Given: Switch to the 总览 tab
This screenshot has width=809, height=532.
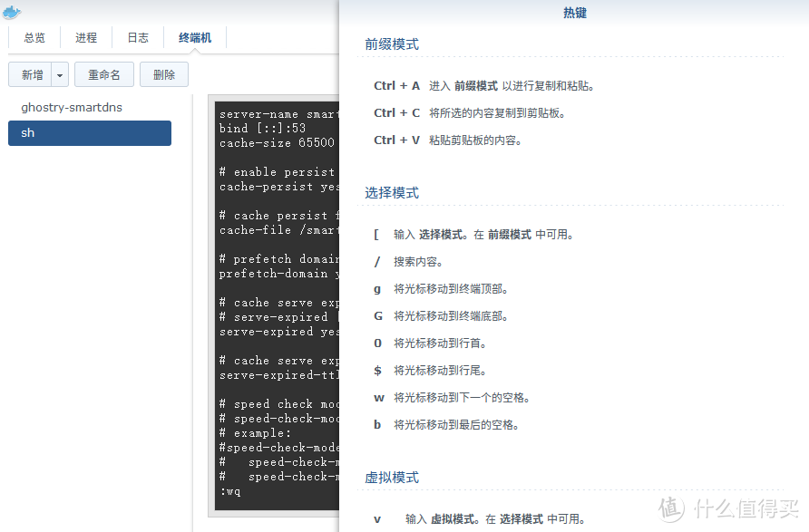Looking at the screenshot, I should tap(34, 38).
